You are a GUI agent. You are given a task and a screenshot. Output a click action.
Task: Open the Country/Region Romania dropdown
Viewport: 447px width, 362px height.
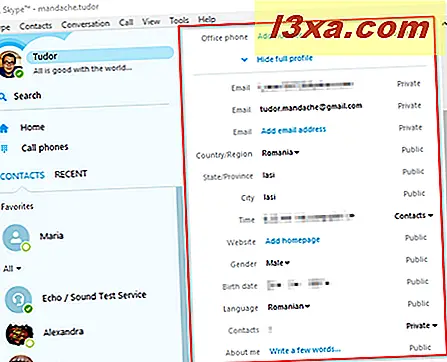280,153
